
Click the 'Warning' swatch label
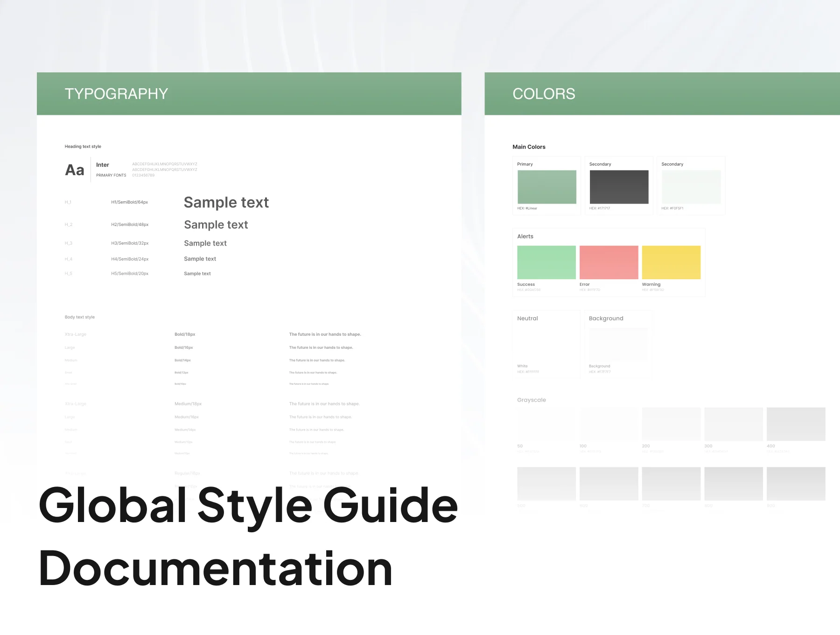[651, 284]
